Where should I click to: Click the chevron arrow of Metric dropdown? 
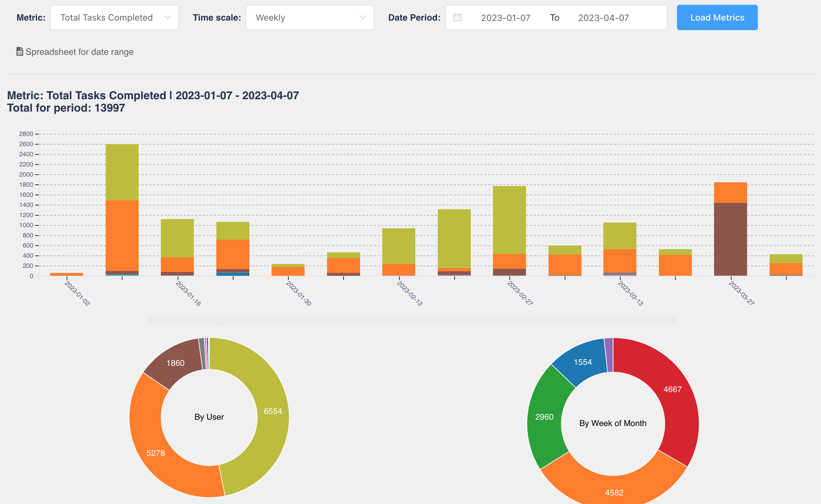point(168,17)
